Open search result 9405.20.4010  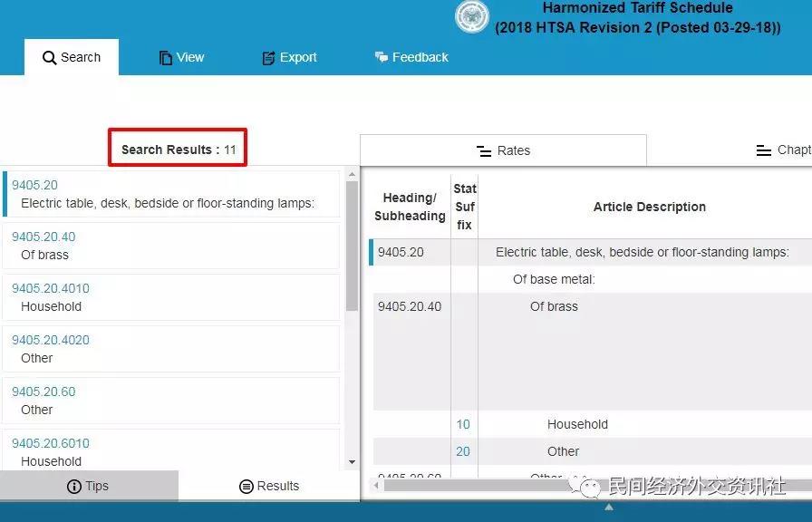[171, 297]
